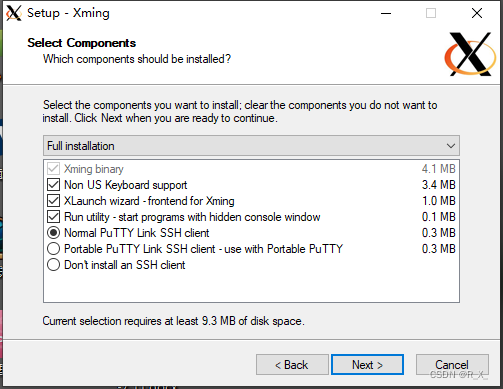Click the greyed Xming binary checkbox

tap(53, 169)
